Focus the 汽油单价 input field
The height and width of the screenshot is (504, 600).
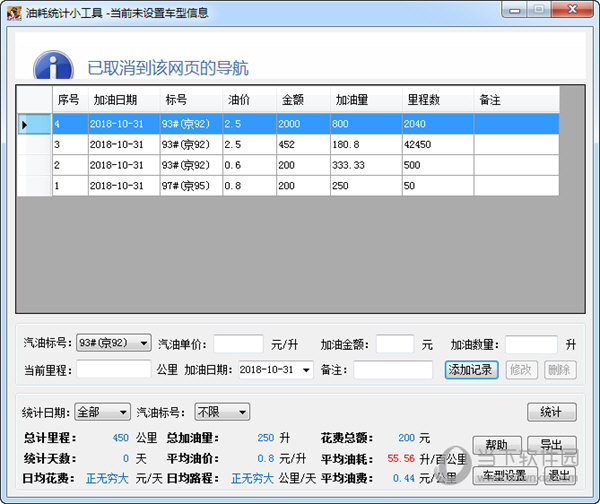(x=238, y=344)
